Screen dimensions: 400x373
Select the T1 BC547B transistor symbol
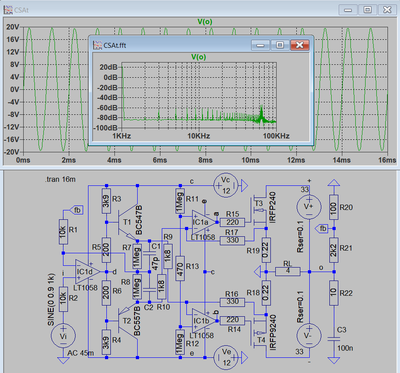128,222
